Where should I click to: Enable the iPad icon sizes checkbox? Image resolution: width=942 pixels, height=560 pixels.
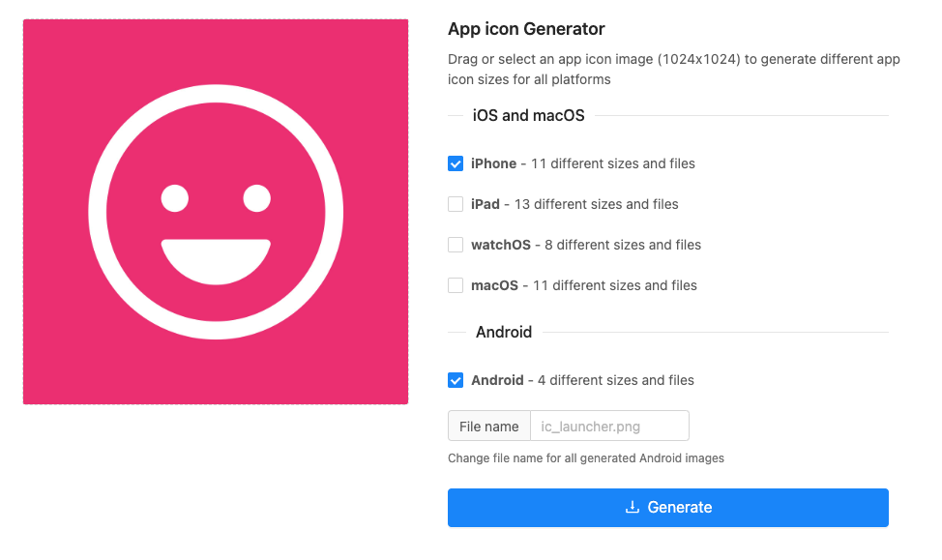click(x=456, y=204)
